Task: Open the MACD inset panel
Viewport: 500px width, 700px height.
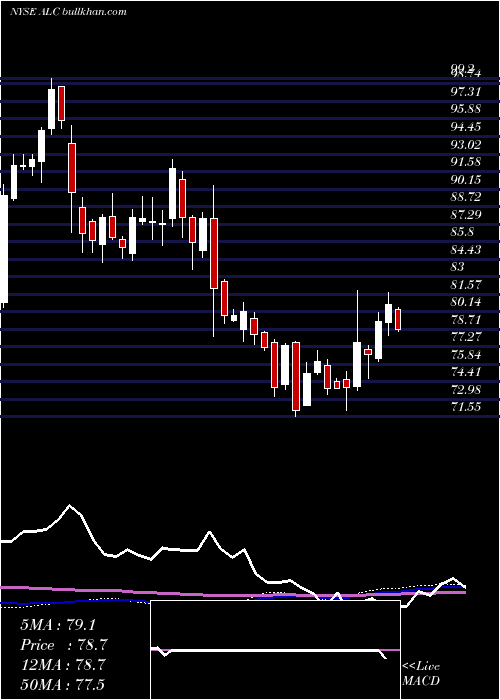Action: (275, 650)
